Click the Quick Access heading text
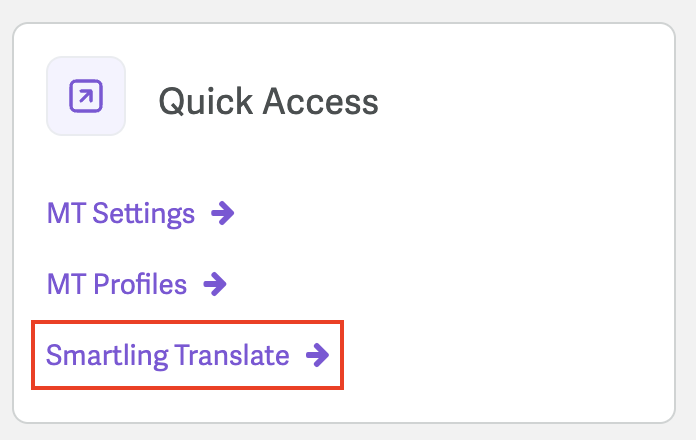Screen dimensions: 696x440 [x=269, y=102]
